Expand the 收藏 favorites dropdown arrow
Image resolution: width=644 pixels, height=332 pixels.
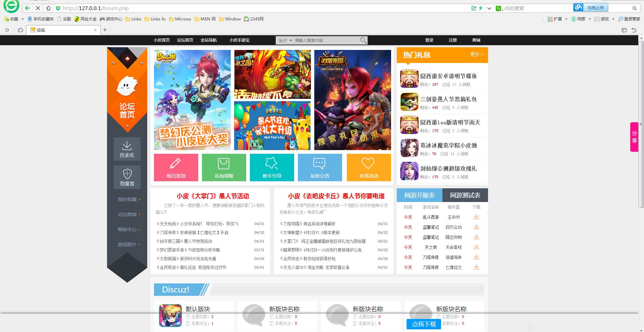(x=22, y=19)
